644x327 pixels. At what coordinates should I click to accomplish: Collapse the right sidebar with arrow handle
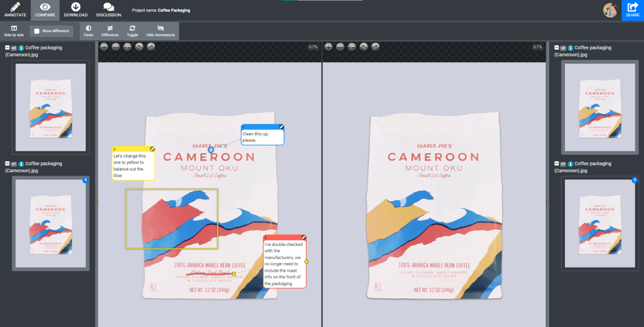547,202
